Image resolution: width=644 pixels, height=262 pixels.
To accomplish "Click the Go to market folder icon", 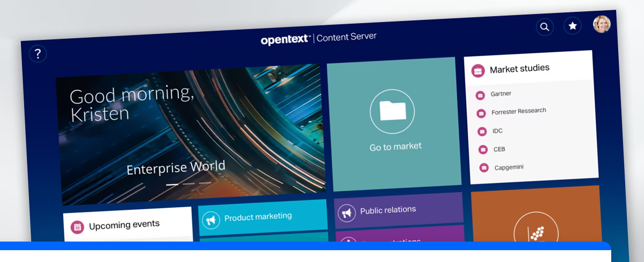I will click(392, 111).
